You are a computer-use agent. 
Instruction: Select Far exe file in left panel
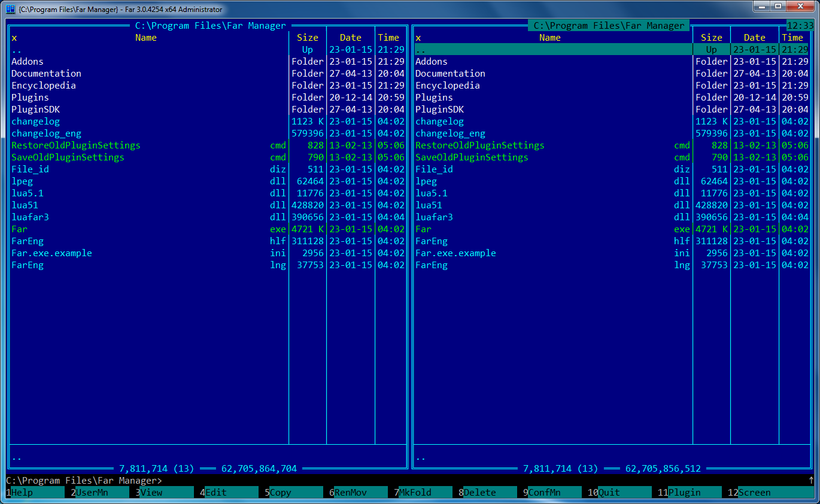(208, 229)
